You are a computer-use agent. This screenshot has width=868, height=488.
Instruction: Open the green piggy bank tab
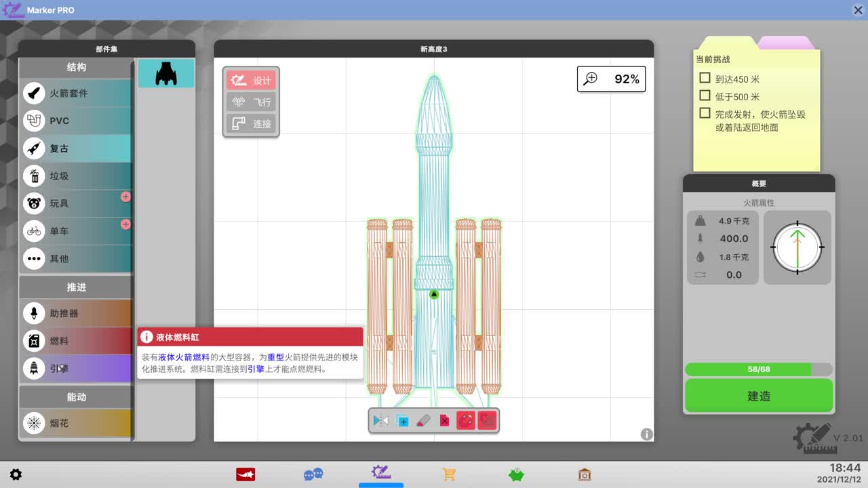click(x=517, y=474)
